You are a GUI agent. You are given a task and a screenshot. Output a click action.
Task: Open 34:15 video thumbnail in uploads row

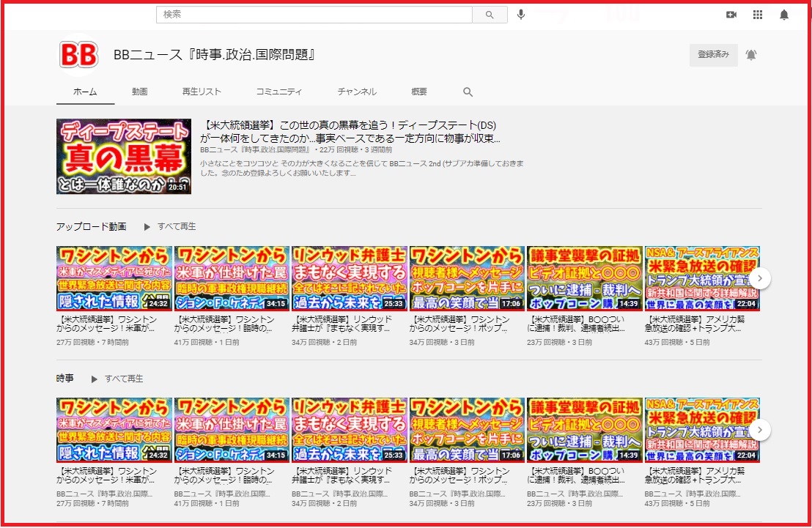click(232, 278)
